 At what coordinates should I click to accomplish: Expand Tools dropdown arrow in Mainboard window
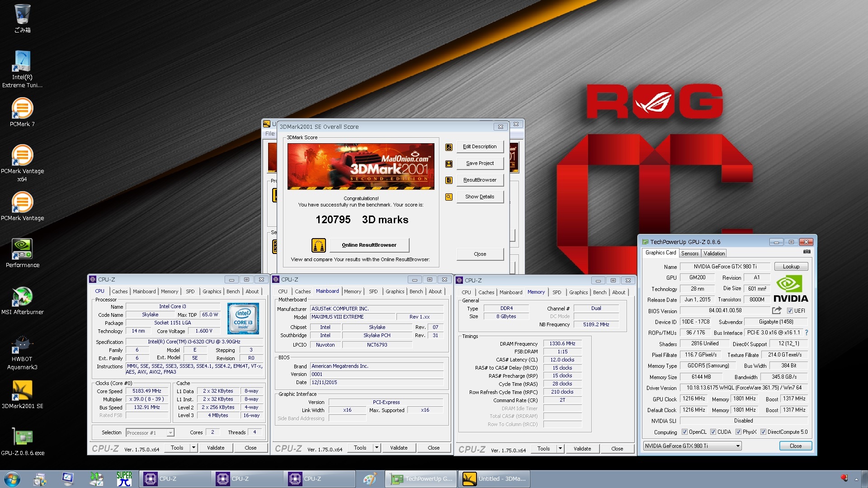[377, 448]
